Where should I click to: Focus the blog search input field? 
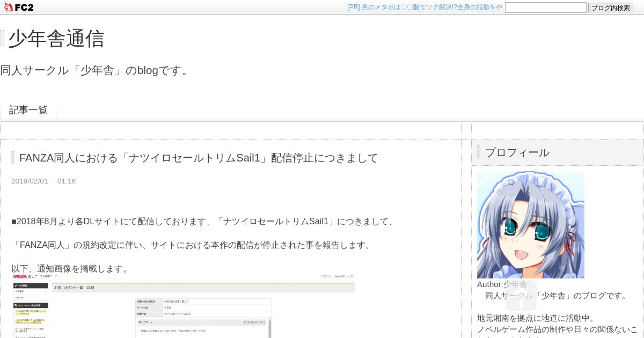tap(545, 8)
